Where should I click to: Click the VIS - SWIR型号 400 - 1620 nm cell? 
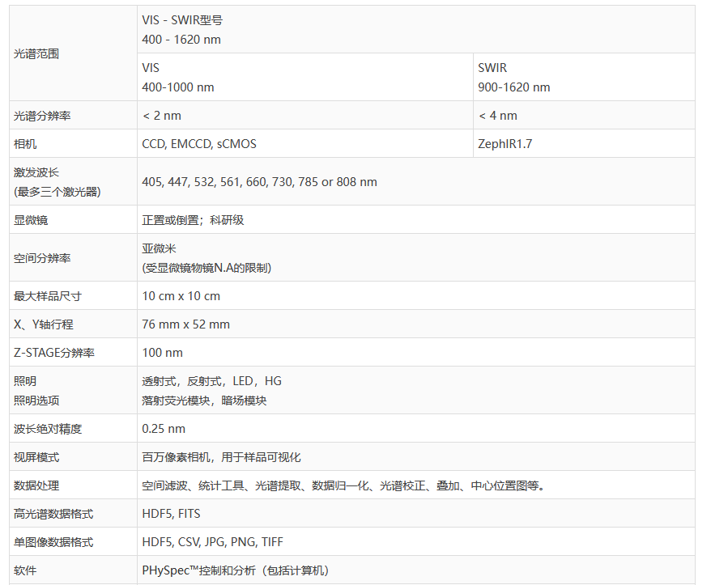point(181,30)
